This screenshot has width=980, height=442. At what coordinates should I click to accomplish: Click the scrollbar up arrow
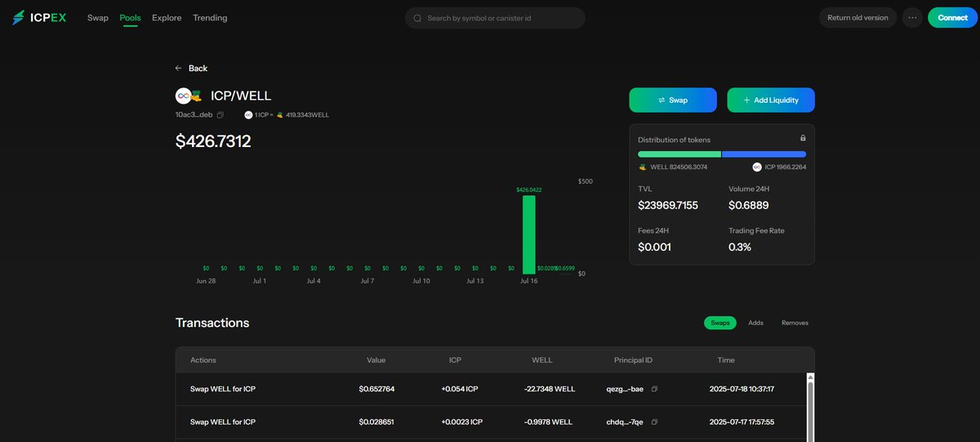[811, 377]
